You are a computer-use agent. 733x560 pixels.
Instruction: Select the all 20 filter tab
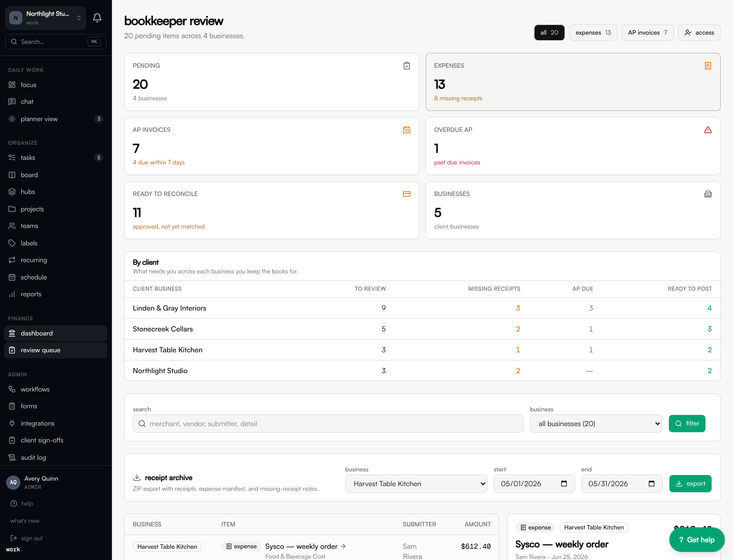(549, 33)
